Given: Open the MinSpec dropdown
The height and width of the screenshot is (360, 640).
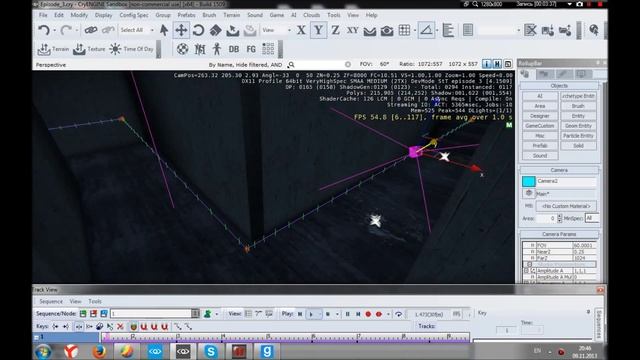Looking at the screenshot, I should click(592, 218).
